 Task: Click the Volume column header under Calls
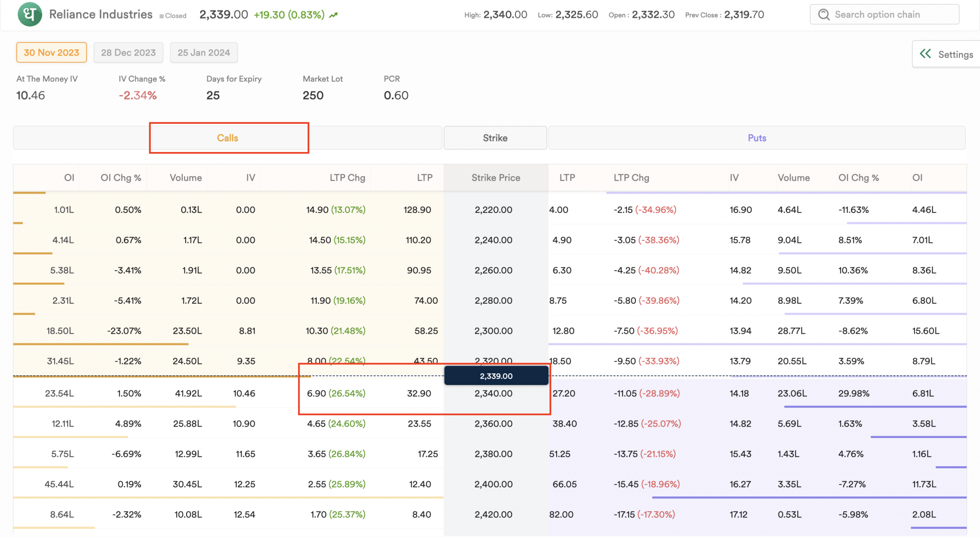(185, 177)
